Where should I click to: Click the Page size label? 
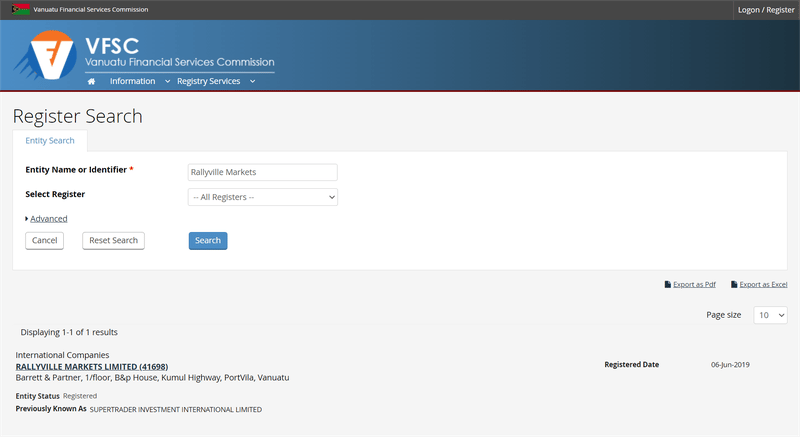723,315
